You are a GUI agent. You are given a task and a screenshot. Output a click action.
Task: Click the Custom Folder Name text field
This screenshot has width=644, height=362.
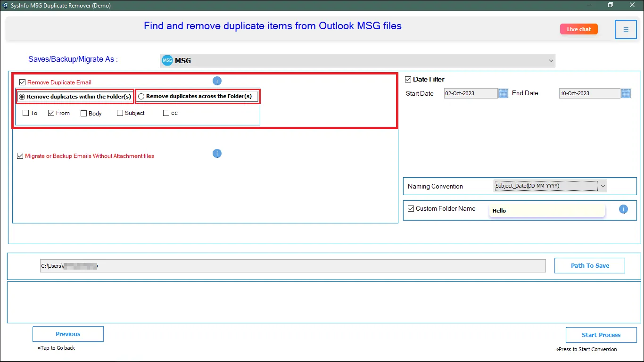(547, 211)
